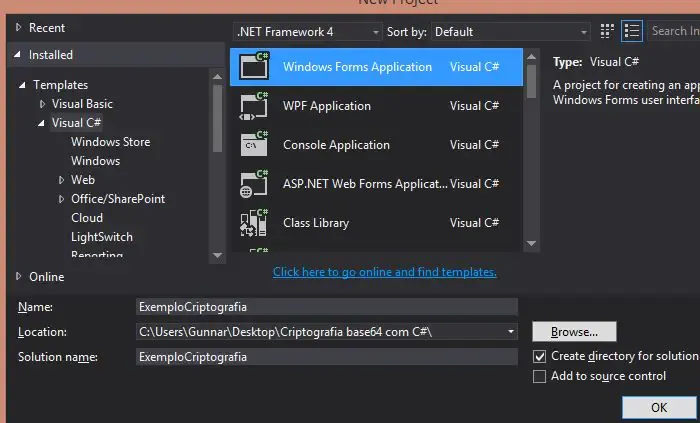Screen dimensions: 700x423
Task: Open the Sort by Default dropdown
Action: click(511, 32)
